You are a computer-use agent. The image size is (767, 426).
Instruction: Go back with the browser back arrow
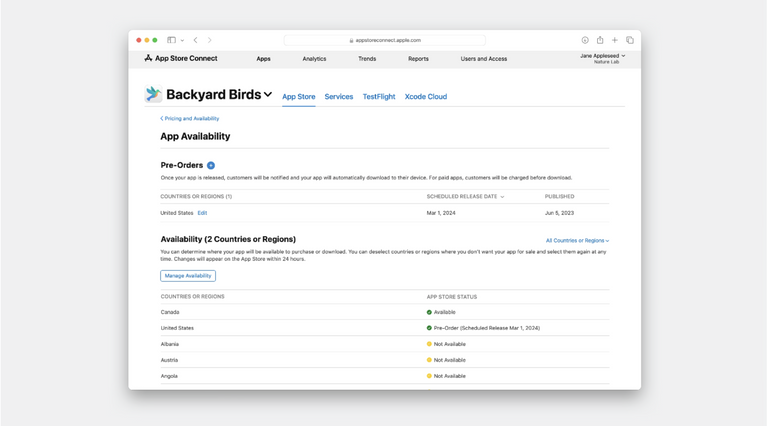tap(195, 40)
